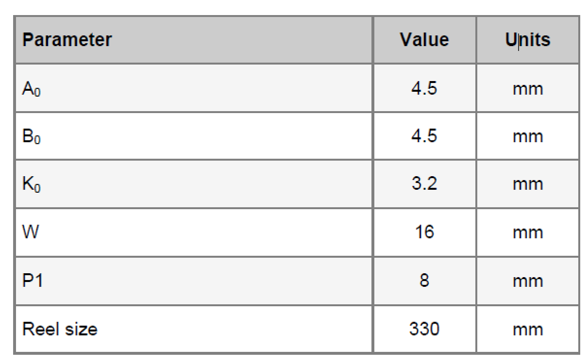
Task: Click the Units column header
Action: 528,40
